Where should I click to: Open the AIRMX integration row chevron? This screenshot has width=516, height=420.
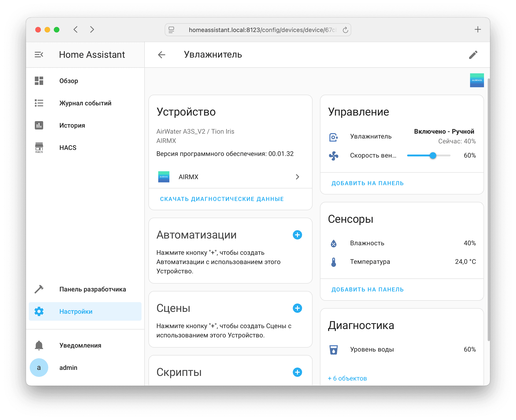[x=297, y=177]
